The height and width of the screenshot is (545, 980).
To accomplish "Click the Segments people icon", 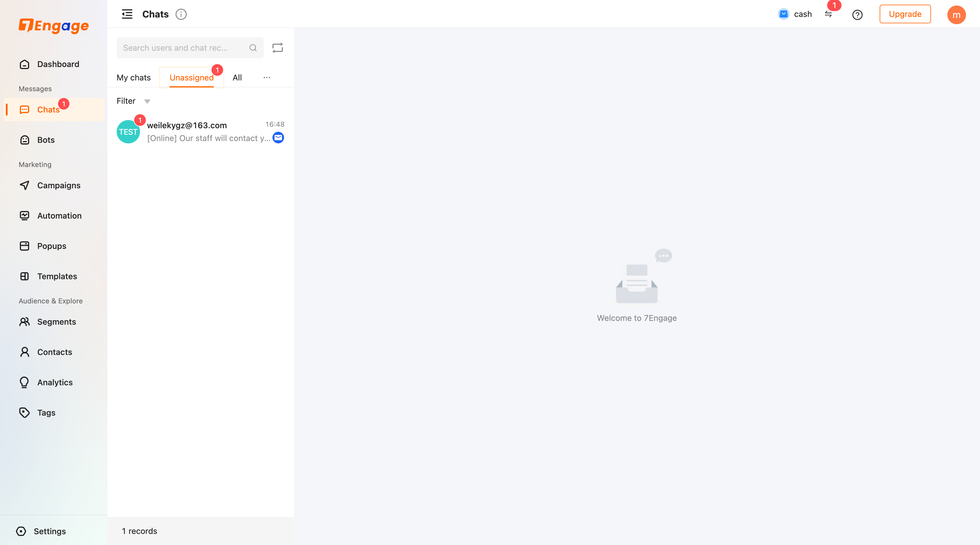I will click(x=24, y=322).
